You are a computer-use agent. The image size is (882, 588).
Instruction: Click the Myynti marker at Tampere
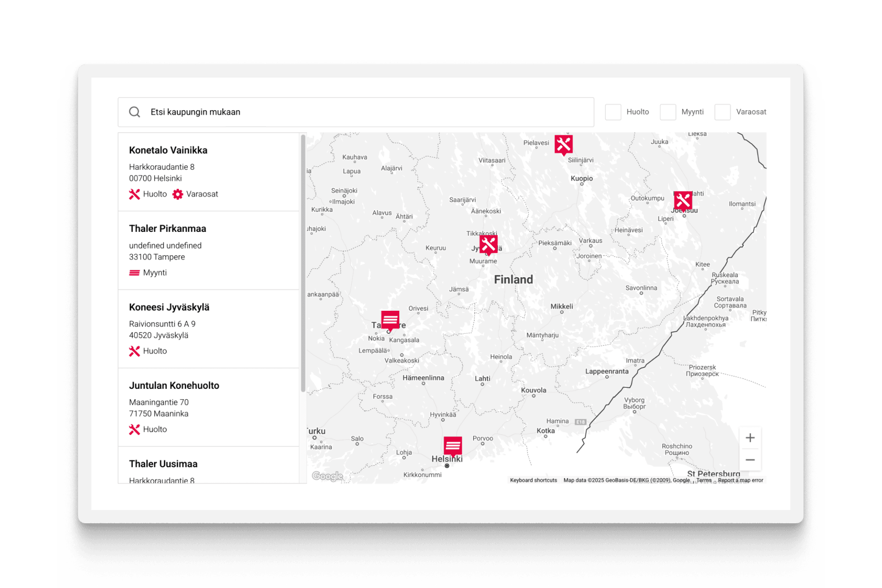click(390, 319)
